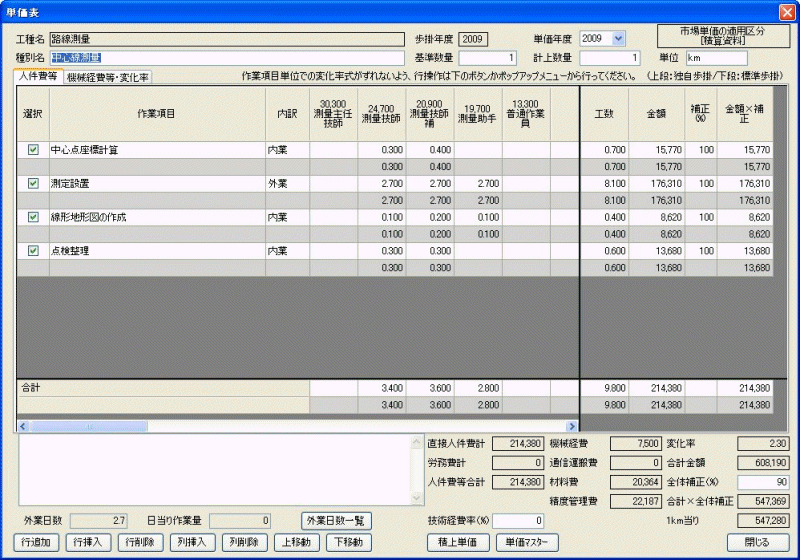Viewport: 800px width, 560px height.
Task: Click the 1km当り value 547,280
Action: click(x=763, y=521)
